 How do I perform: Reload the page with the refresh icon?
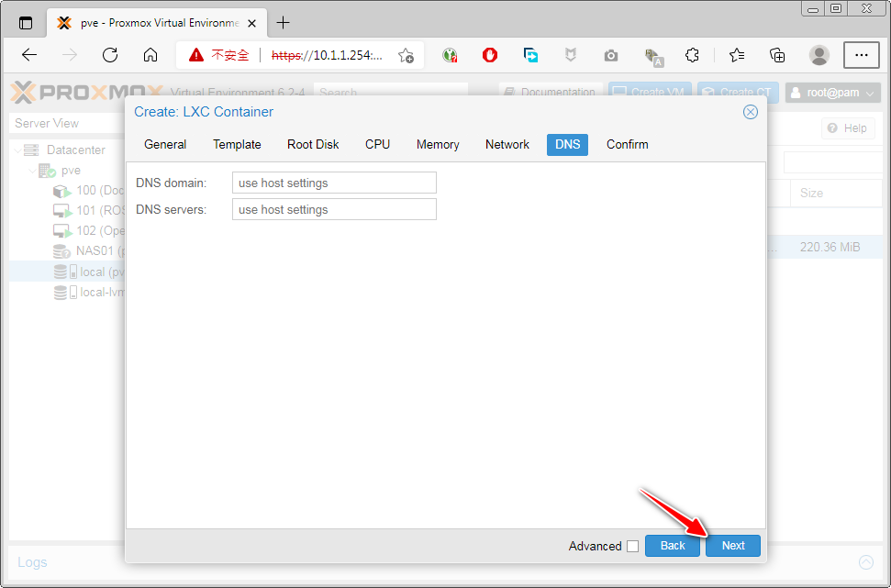click(x=110, y=55)
